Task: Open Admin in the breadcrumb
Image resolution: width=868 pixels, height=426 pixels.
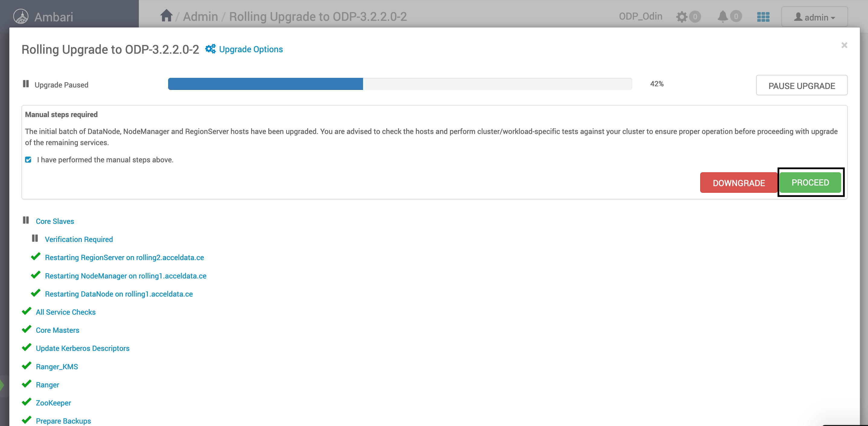Action: [200, 17]
